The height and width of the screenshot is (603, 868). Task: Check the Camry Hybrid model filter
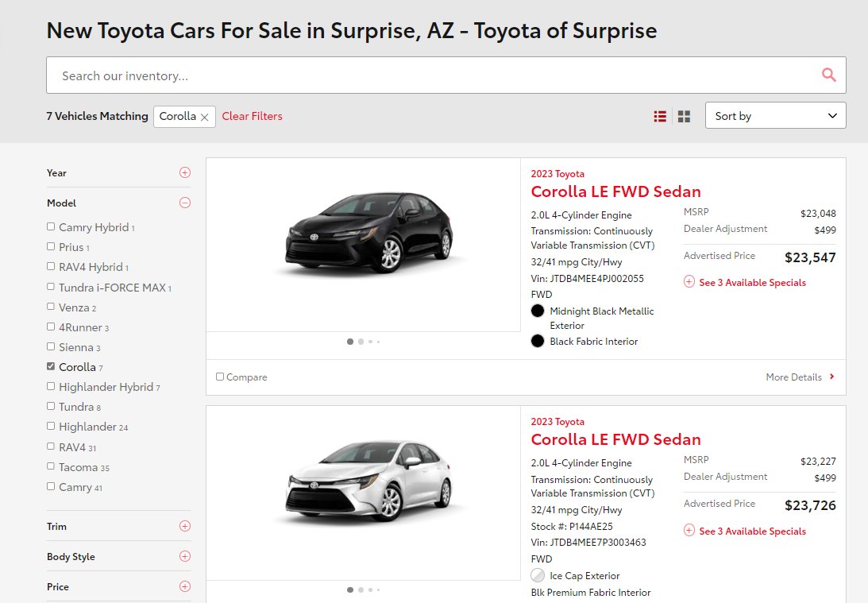51,226
